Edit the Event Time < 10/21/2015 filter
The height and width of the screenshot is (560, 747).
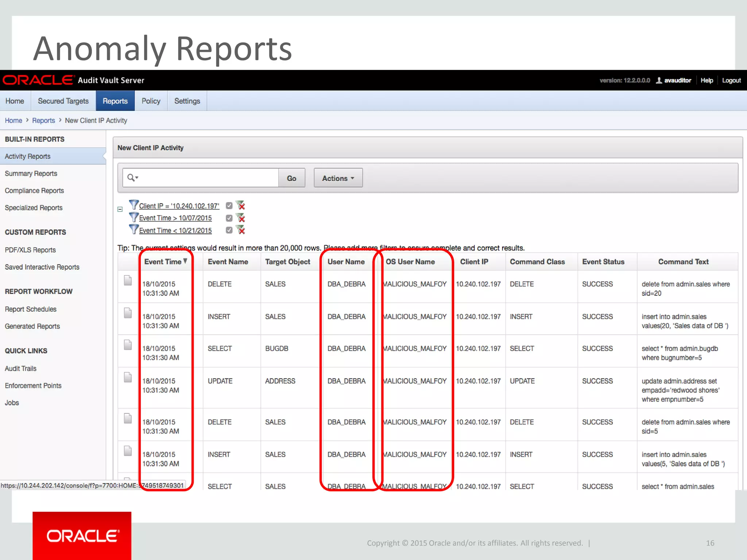tap(175, 230)
